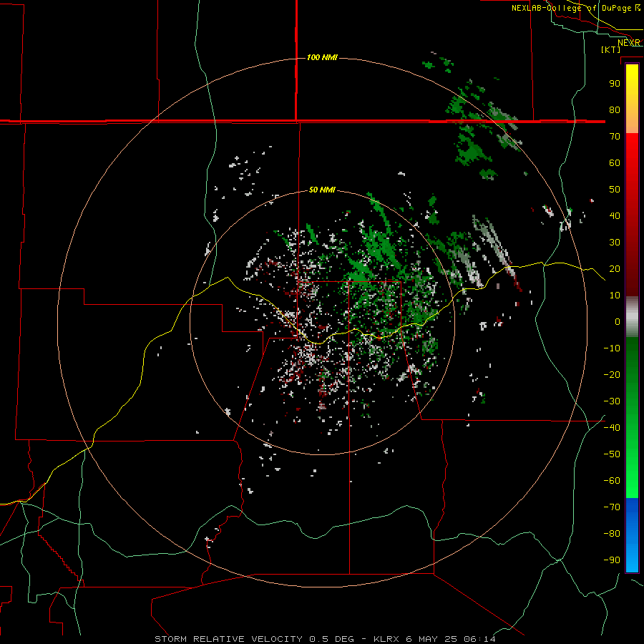Click the 20 label beside the color bar
644x644 pixels.
click(x=615, y=268)
